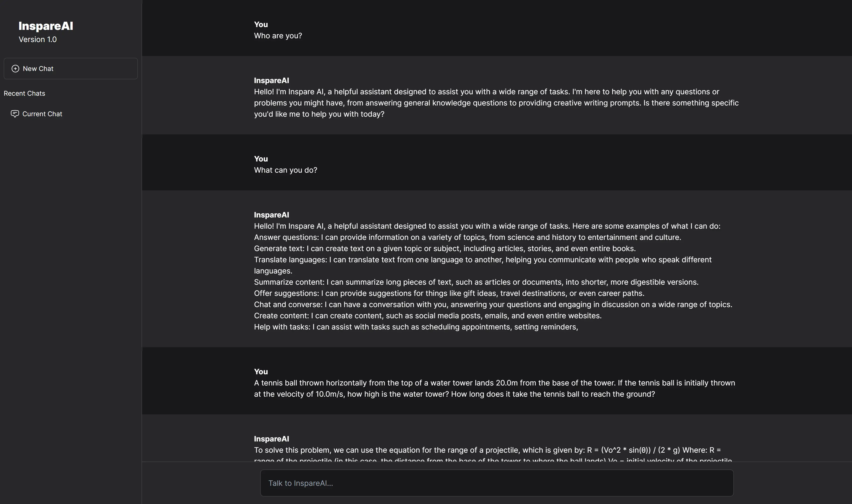
Task: Click the 'Who are you?' user message
Action: pyautogui.click(x=278, y=36)
